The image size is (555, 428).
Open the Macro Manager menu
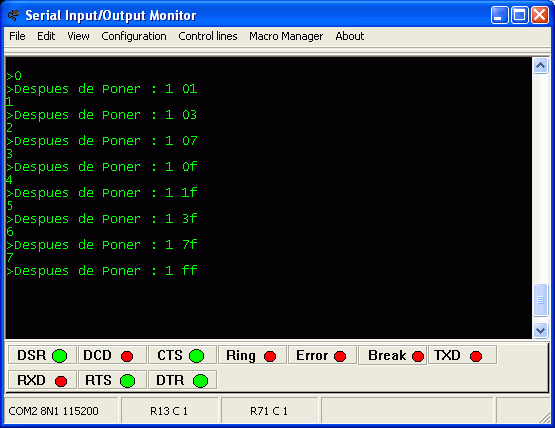[286, 36]
